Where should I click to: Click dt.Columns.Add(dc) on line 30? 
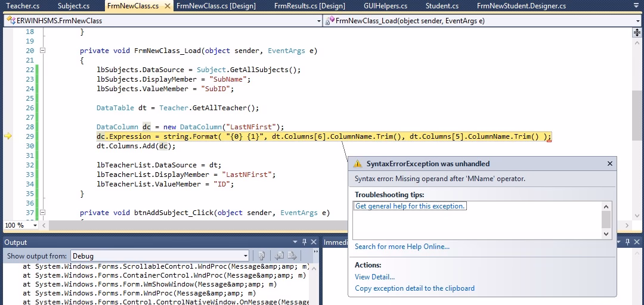(x=136, y=146)
